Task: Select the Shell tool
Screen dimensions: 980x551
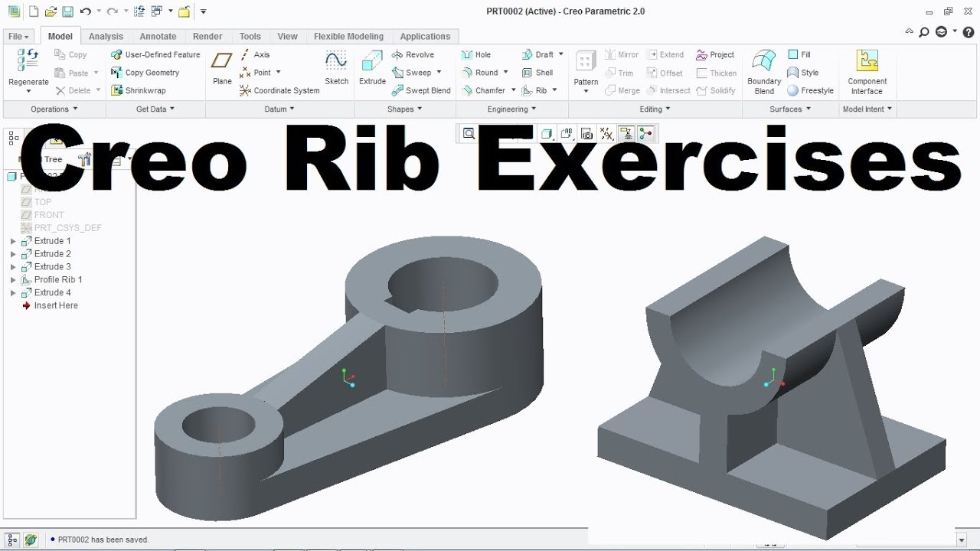Action: [537, 73]
